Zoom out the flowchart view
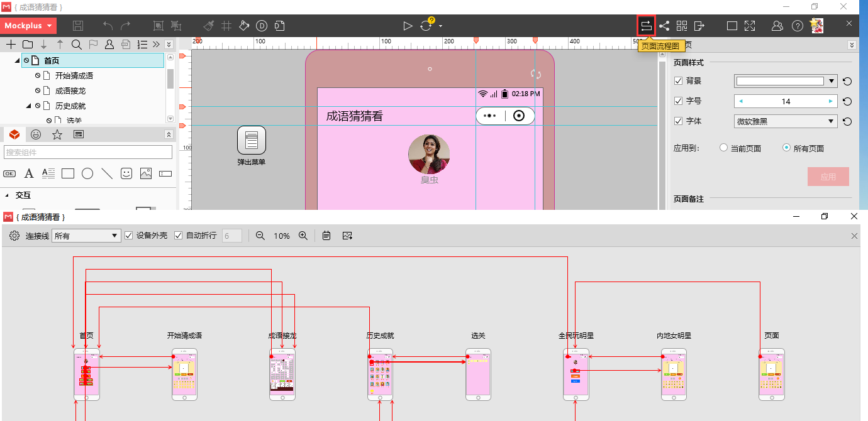The width and height of the screenshot is (868, 421). [x=260, y=236]
